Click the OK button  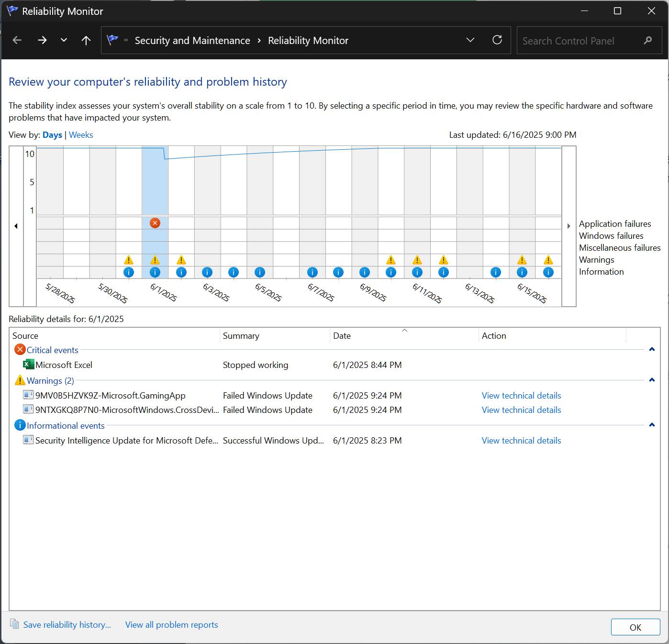636,627
